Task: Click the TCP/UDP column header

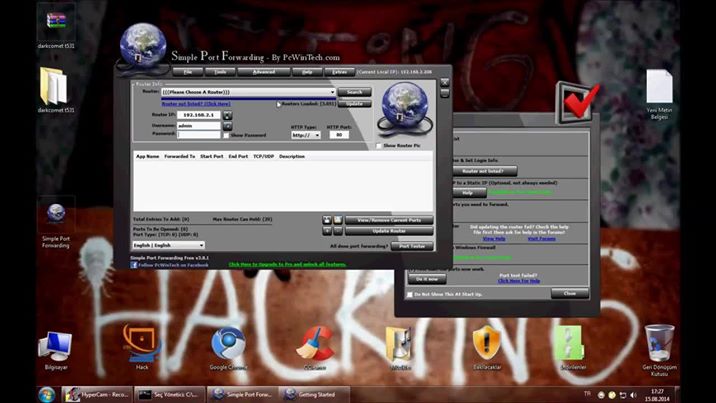Action: pos(263,157)
